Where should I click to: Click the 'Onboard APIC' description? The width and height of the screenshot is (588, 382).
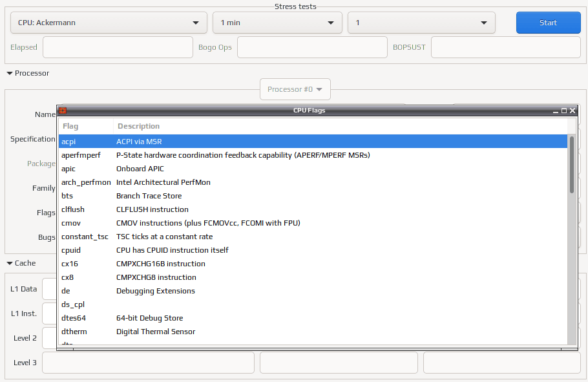click(x=140, y=169)
